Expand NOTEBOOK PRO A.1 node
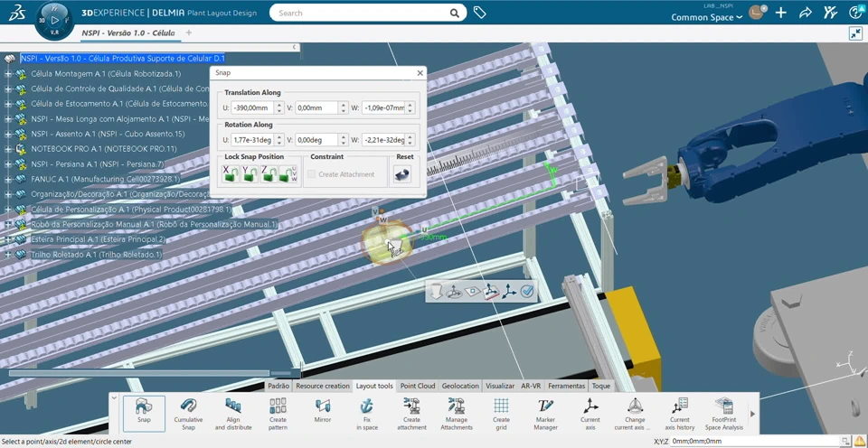The height and width of the screenshot is (448, 868). (8, 149)
